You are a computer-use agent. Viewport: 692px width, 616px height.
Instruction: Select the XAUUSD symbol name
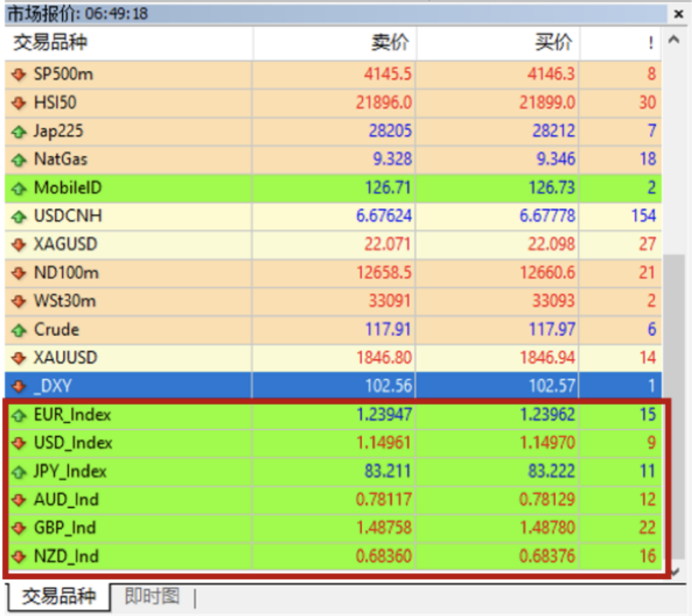pyautogui.click(x=66, y=357)
